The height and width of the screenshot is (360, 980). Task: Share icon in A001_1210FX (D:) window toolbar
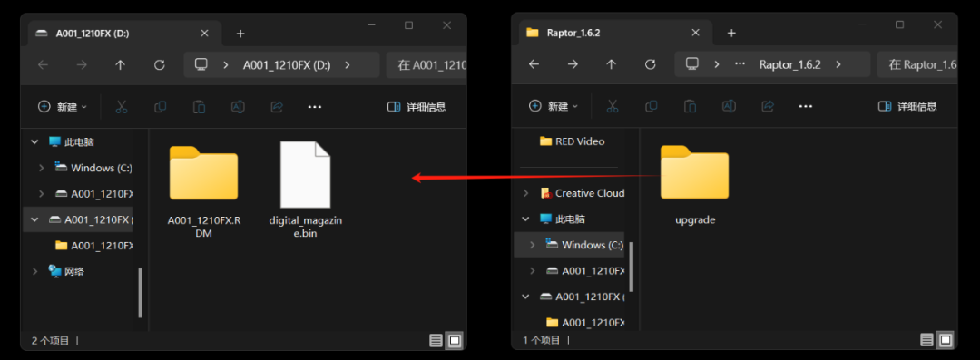pos(276,107)
